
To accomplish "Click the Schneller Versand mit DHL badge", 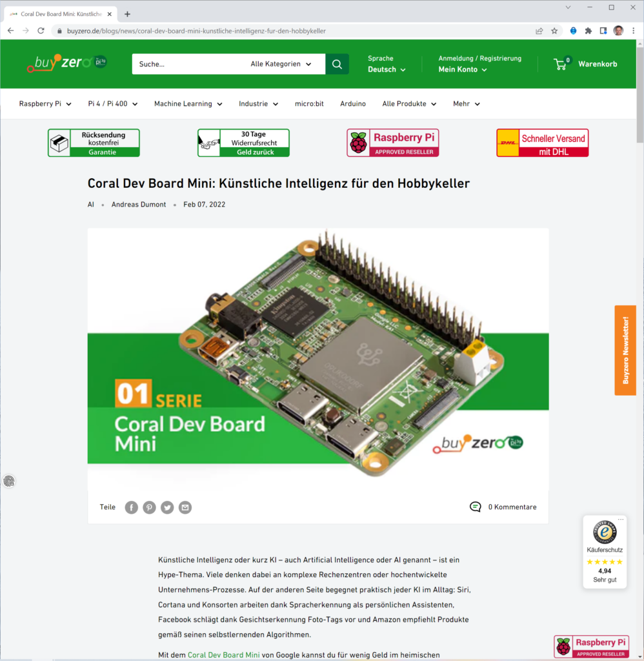I will point(543,143).
